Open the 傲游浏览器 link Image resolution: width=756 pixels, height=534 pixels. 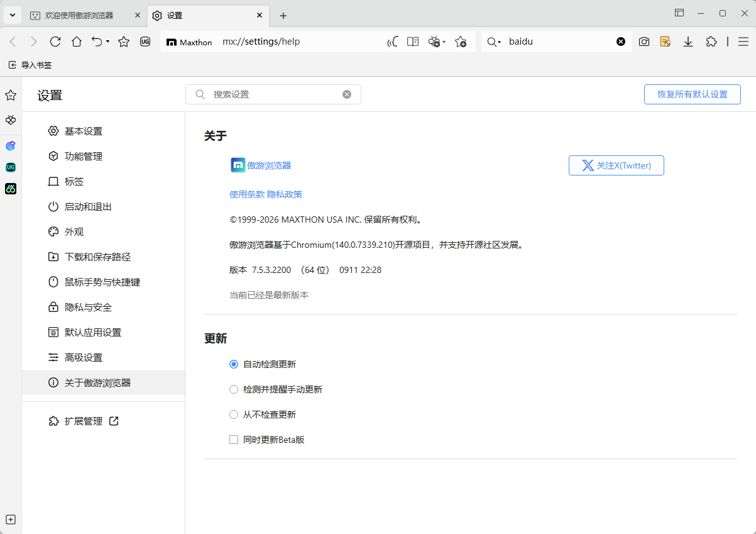[x=269, y=165]
